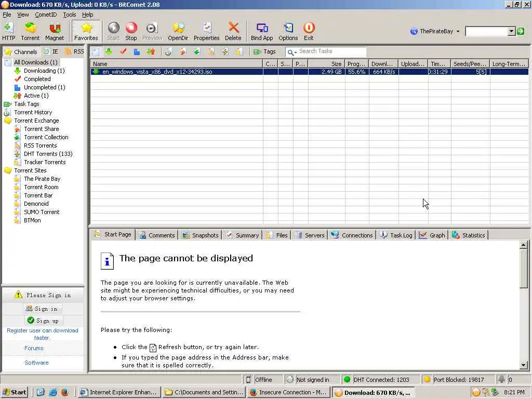This screenshot has height=399, width=532.
Task: Select DHT Torrents (133) in sidebar
Action: point(48,154)
